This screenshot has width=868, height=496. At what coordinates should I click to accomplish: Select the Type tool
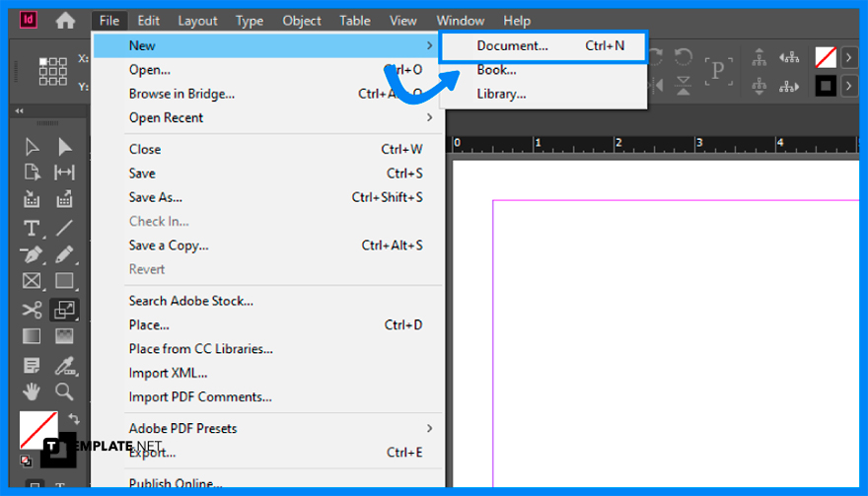[x=32, y=228]
